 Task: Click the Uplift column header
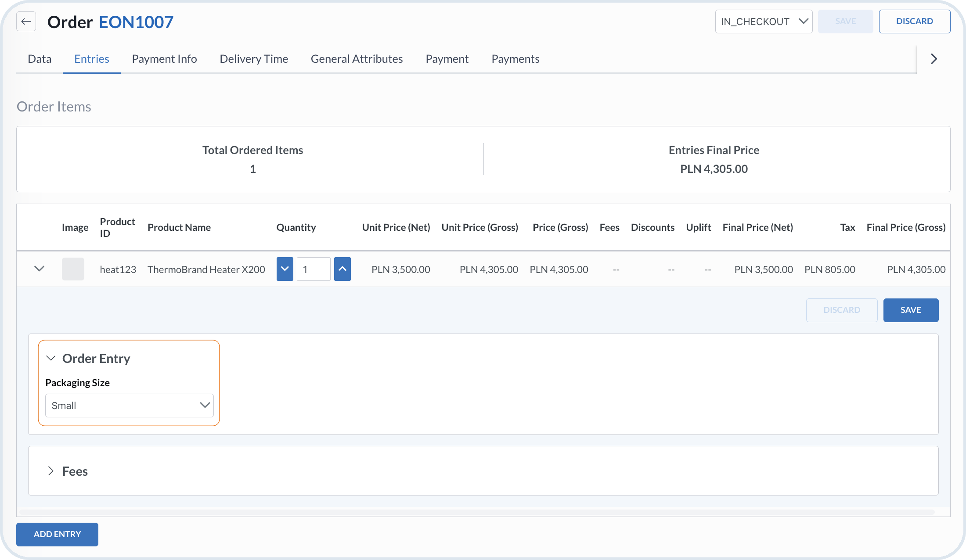point(699,227)
